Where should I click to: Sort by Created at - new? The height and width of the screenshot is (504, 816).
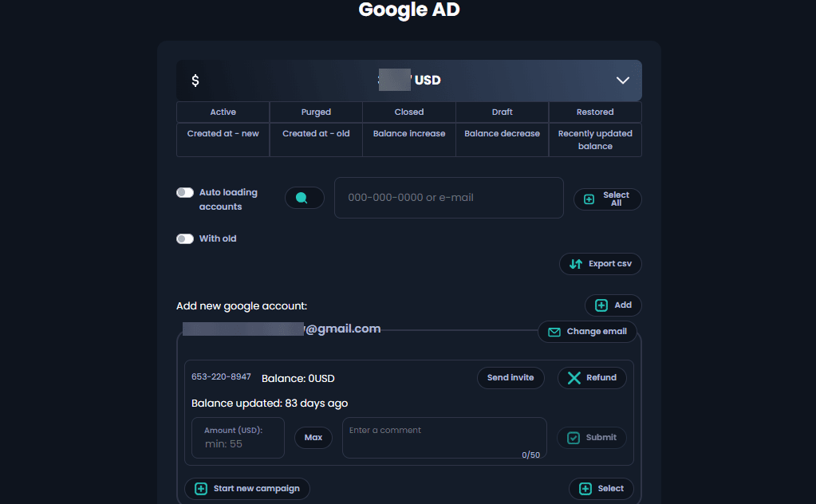coord(223,140)
